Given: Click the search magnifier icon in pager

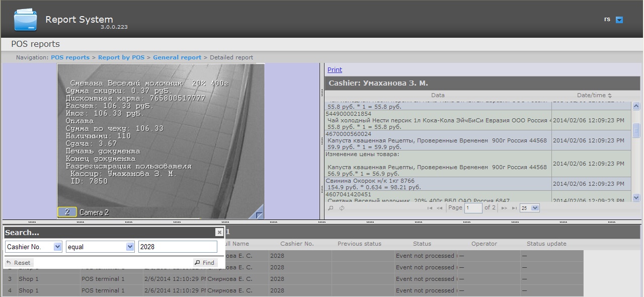Looking at the screenshot, I should pyautogui.click(x=331, y=208).
